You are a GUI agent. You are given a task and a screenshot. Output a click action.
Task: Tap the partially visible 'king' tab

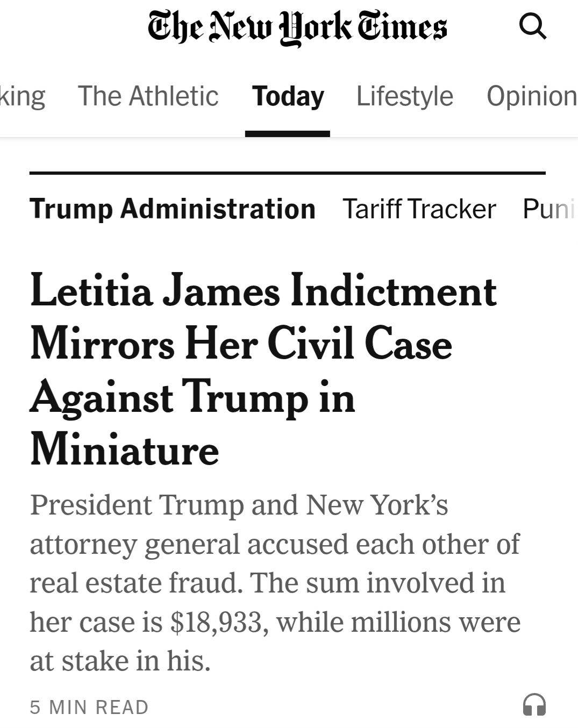pos(22,96)
